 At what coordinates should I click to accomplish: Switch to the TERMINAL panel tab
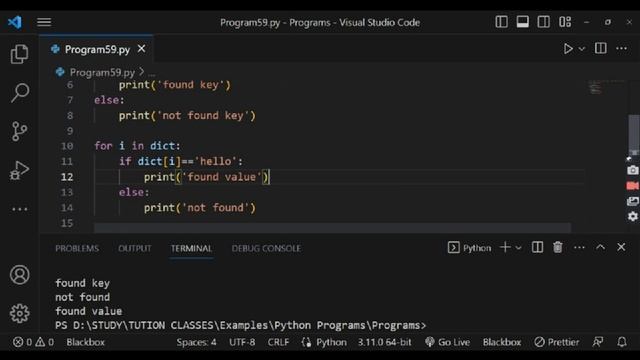[x=191, y=248]
